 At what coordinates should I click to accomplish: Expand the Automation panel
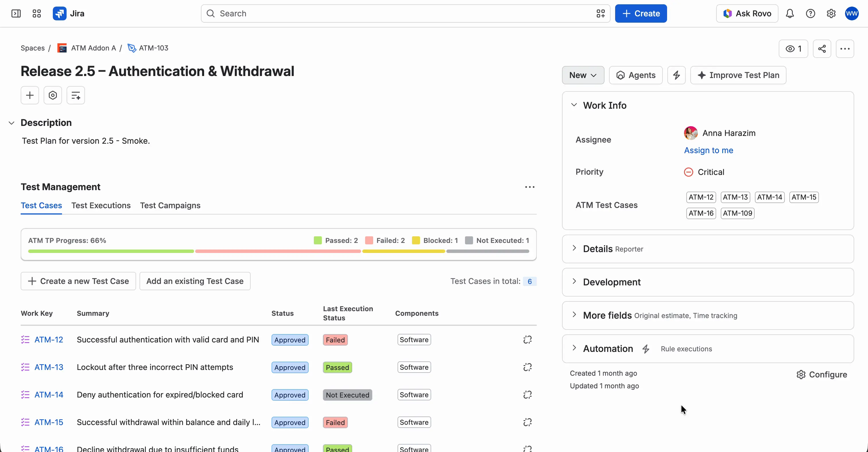pyautogui.click(x=574, y=348)
